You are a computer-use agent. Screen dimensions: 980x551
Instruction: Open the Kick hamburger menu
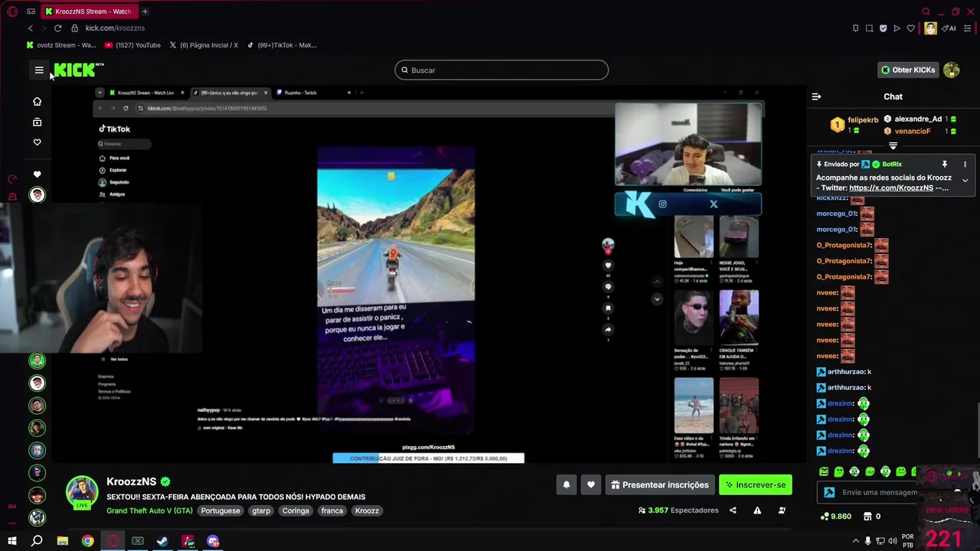point(39,70)
